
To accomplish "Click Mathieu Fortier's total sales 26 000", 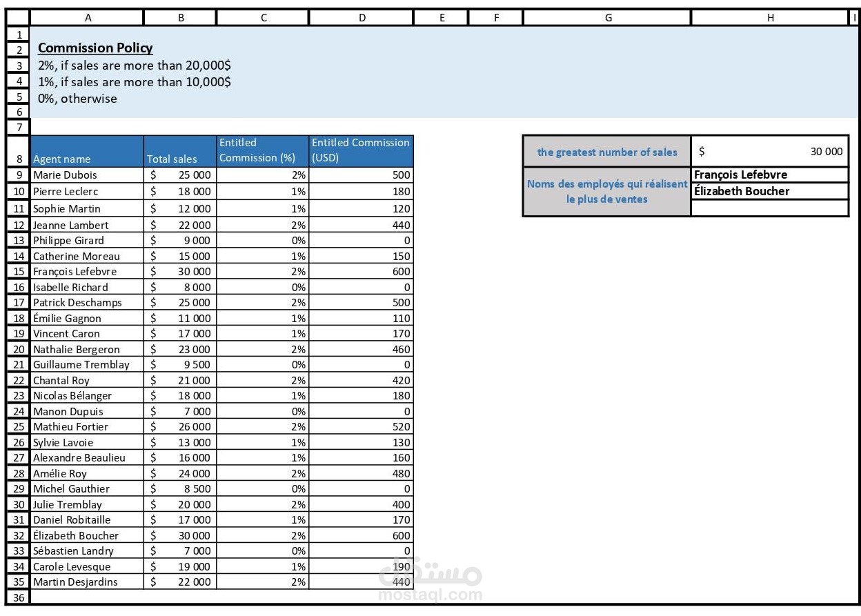I will tap(181, 426).
